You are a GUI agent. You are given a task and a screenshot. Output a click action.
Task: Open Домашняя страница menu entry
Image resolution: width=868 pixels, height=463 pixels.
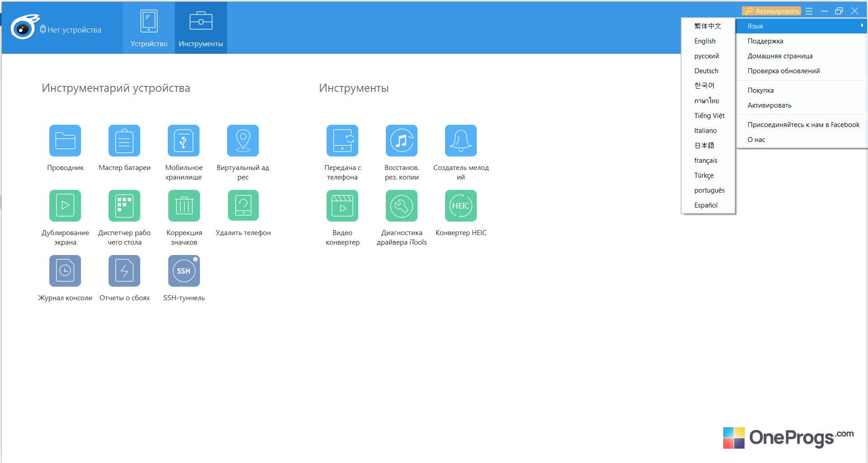pos(802,56)
